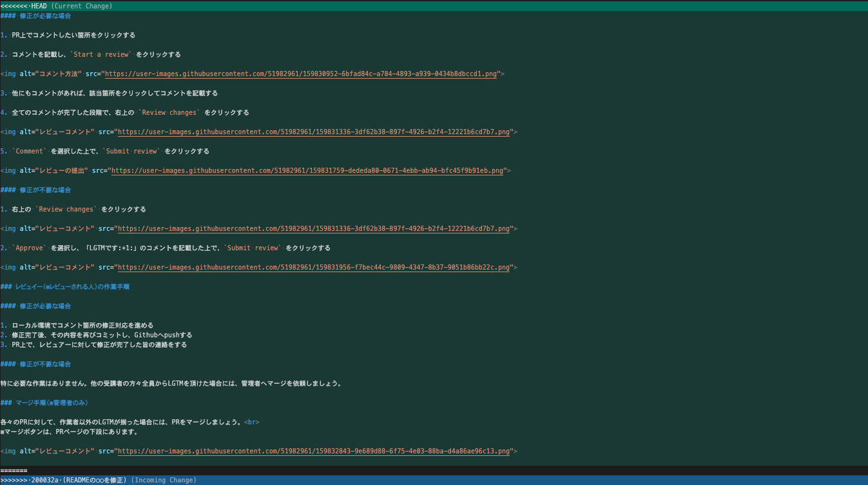This screenshot has width=868, height=485.
Task: Click the paragraph starting '特に必要な作業はありません'
Action: click(x=171, y=383)
